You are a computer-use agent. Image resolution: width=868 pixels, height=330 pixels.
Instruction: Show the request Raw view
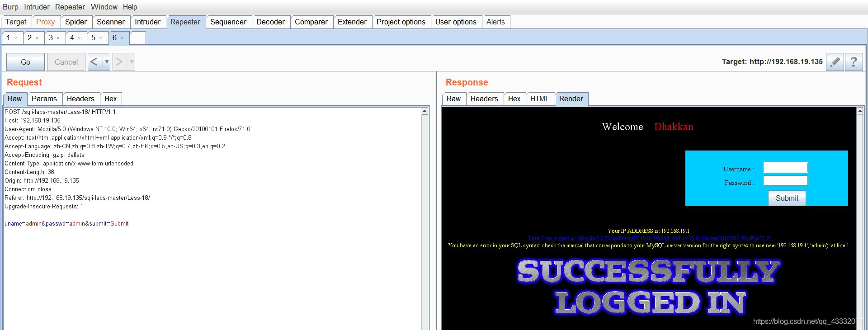pos(14,99)
